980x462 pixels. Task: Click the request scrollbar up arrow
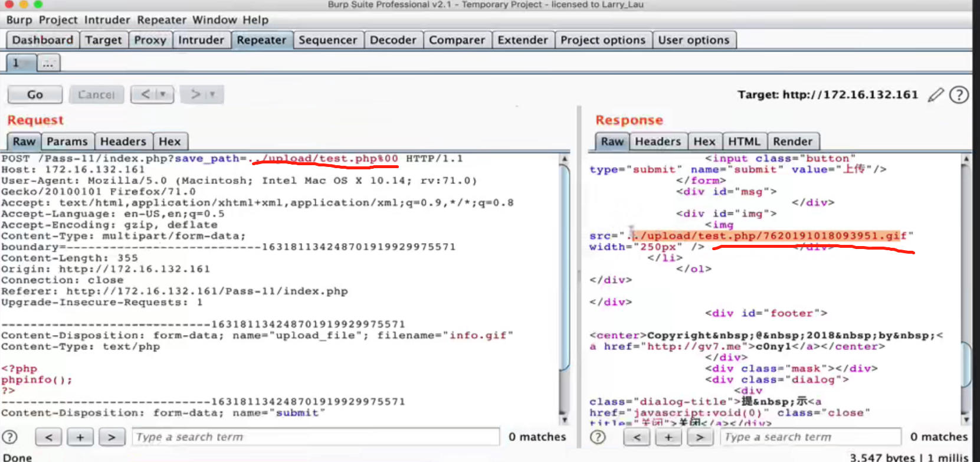pyautogui.click(x=565, y=159)
